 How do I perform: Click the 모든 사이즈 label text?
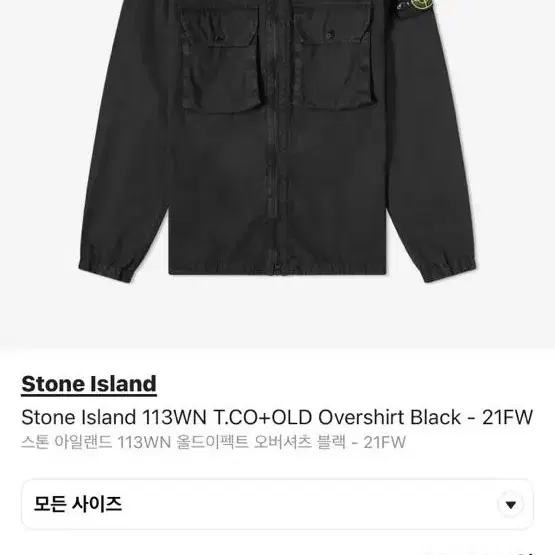tap(78, 504)
